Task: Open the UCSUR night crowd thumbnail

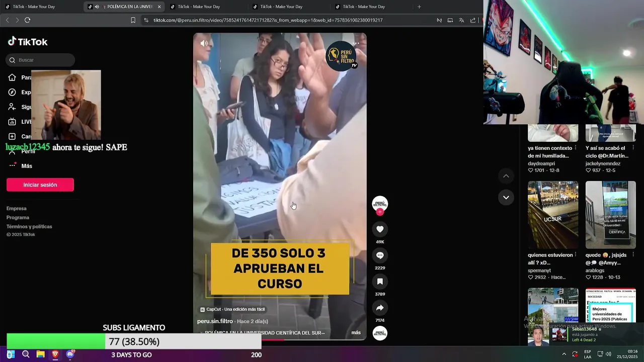Action: pos(553,215)
